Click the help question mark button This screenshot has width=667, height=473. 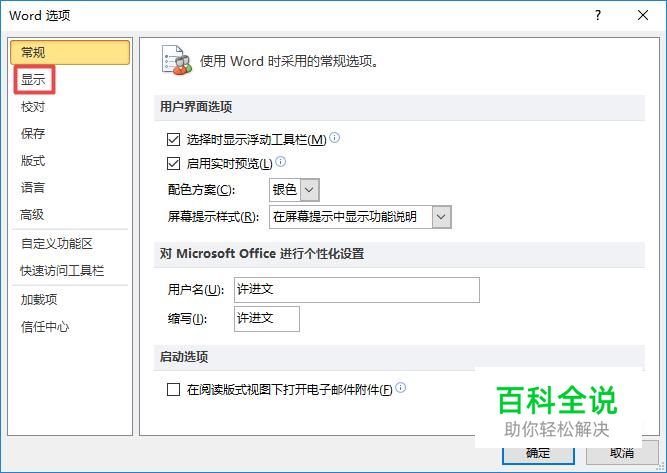coord(598,15)
